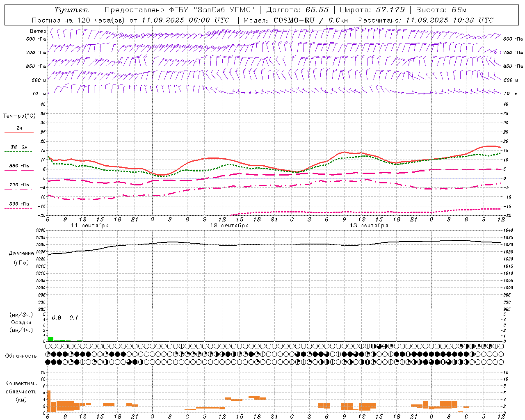Click the dotted swatch under legend "500 гПа"
Image resolution: width=525 pixels, height=420 pixels.
(x=19, y=208)
